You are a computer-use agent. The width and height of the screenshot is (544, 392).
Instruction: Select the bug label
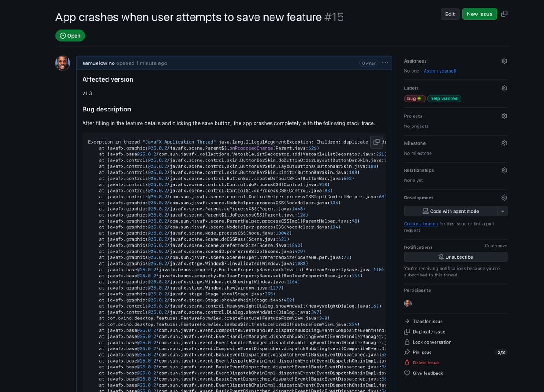(x=415, y=98)
